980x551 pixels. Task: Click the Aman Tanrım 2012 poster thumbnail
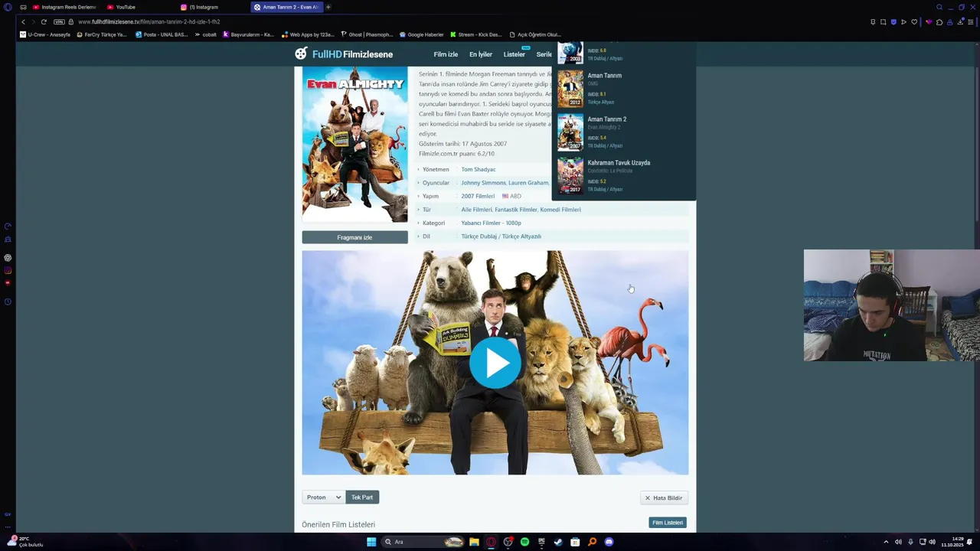(570, 89)
